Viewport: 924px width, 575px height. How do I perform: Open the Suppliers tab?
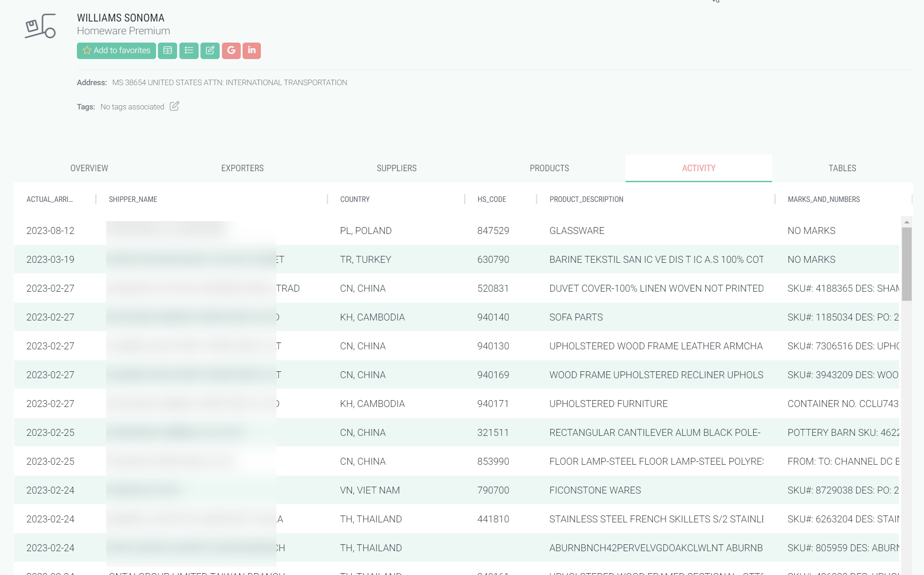[397, 168]
